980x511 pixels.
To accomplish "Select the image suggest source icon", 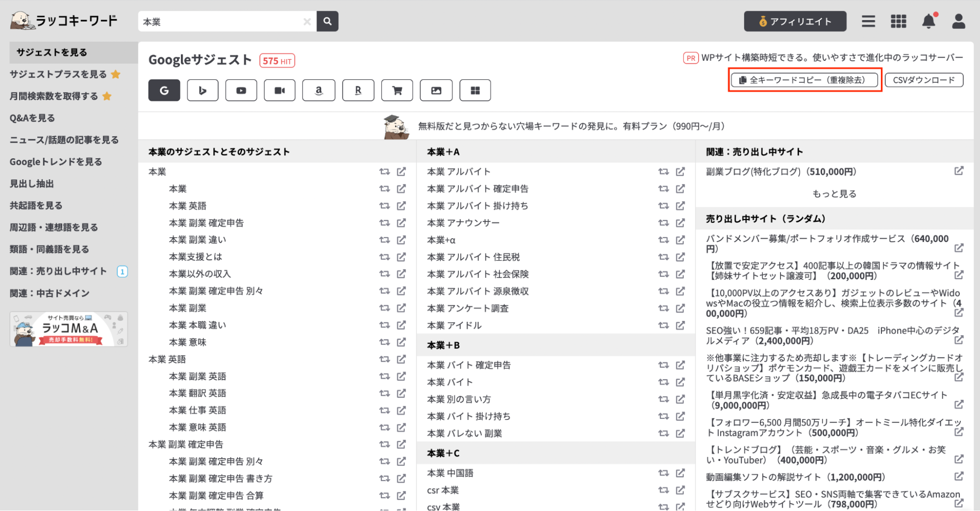I will 436,90.
